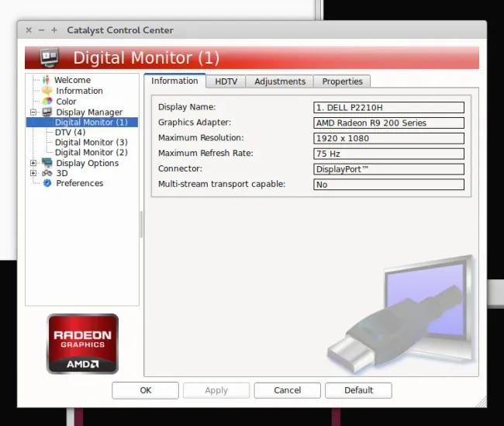Viewport: 504px width, 426px height.
Task: Select Information in the sidebar tree
Action: (x=79, y=91)
